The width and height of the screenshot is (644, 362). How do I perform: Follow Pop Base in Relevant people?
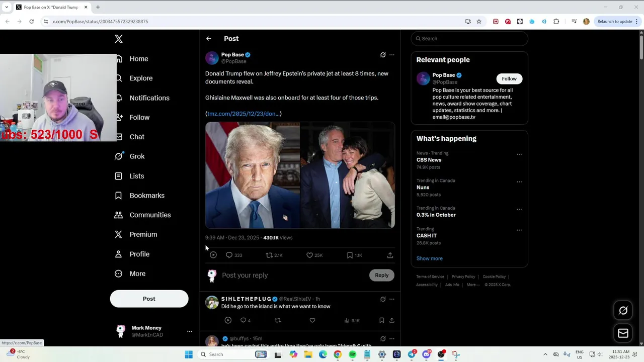pyautogui.click(x=509, y=79)
